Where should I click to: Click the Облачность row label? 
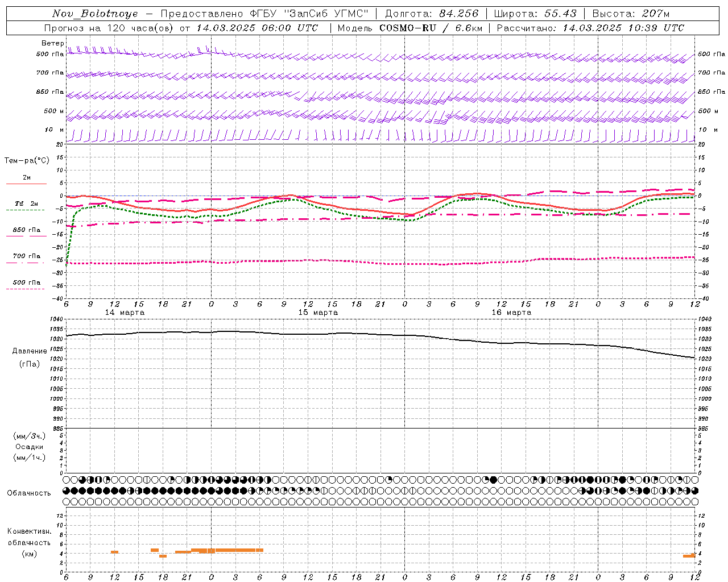[x=29, y=493]
